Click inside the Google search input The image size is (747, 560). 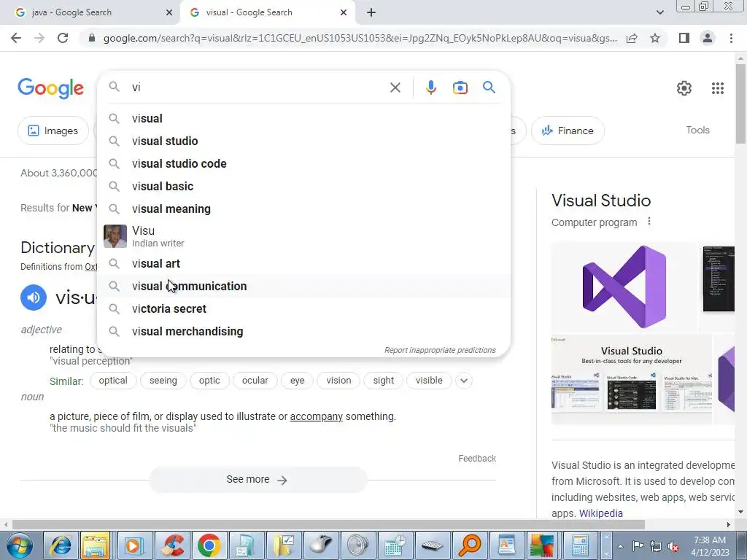click(x=258, y=87)
